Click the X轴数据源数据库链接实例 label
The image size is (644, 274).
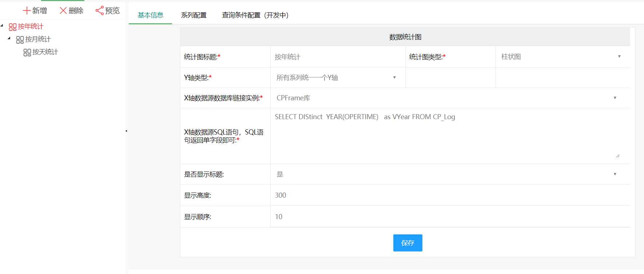(223, 98)
